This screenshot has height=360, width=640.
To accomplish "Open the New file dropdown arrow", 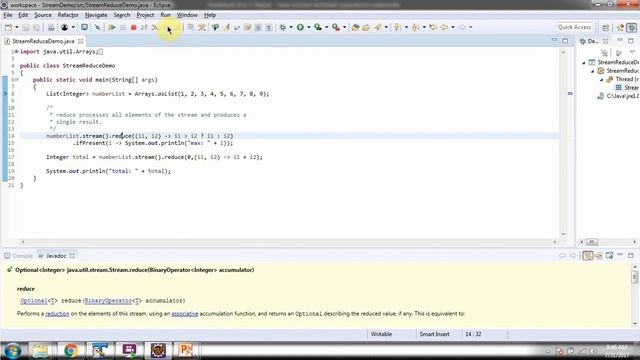I will point(17,27).
